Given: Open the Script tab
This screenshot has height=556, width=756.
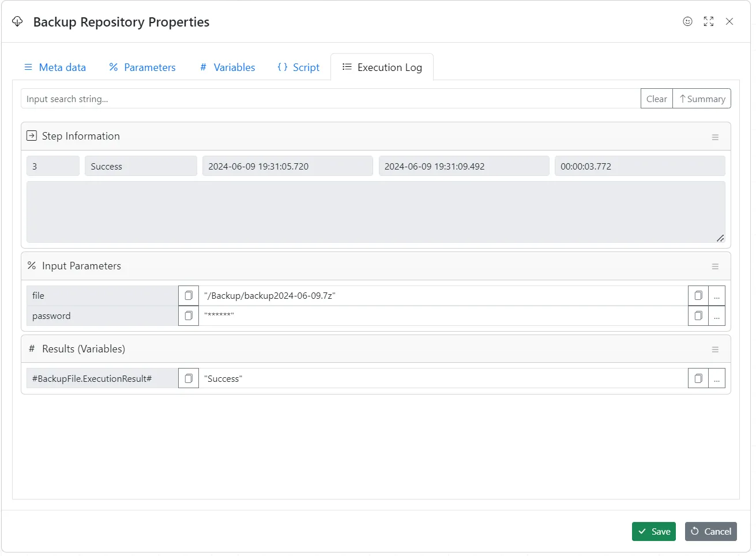Looking at the screenshot, I should 299,67.
